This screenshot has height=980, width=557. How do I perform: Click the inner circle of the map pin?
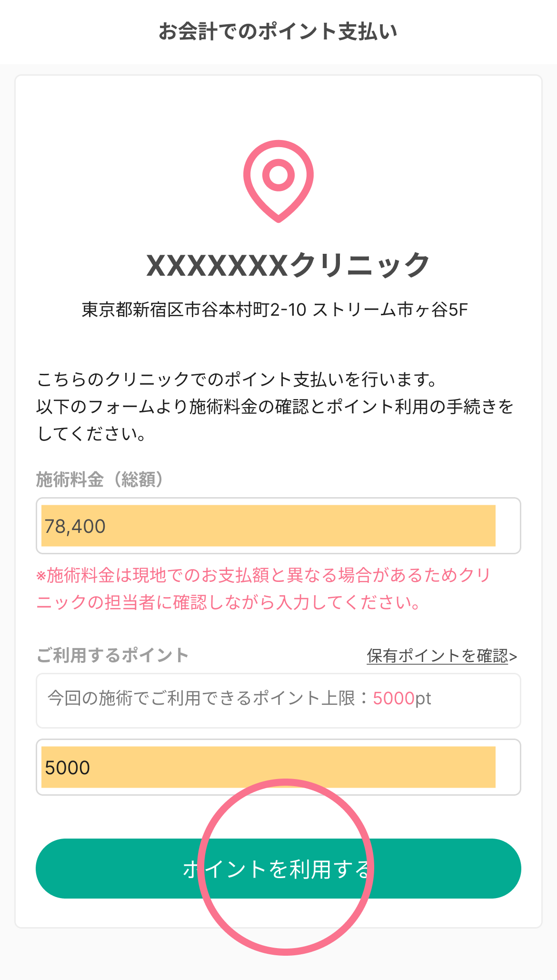click(x=278, y=174)
